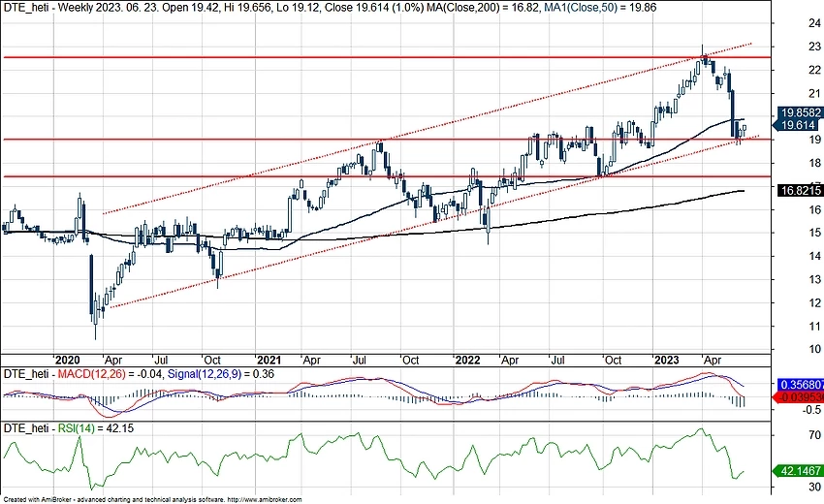
Task: Select the 2023 year label on time axis
Action: [666, 360]
